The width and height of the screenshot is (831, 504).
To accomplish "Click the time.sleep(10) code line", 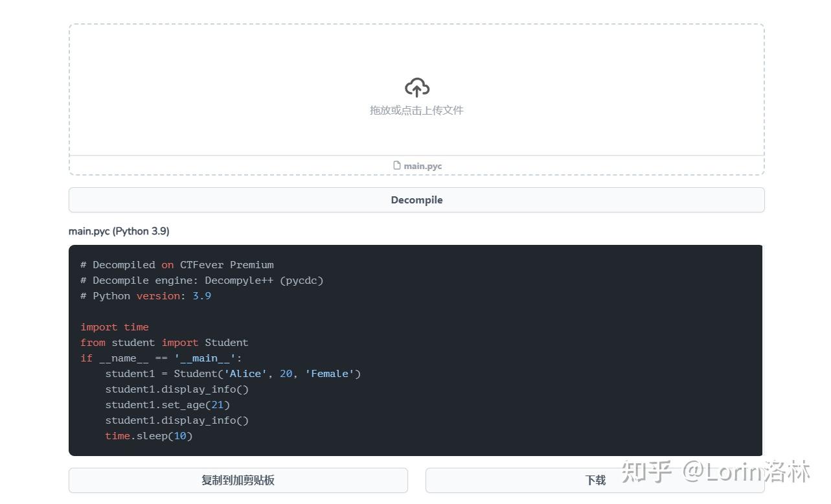I will coord(148,435).
